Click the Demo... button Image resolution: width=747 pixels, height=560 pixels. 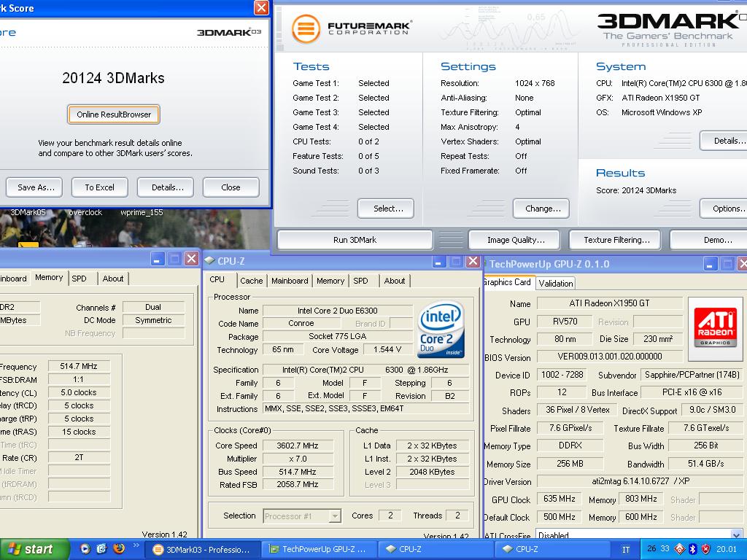tap(710, 240)
